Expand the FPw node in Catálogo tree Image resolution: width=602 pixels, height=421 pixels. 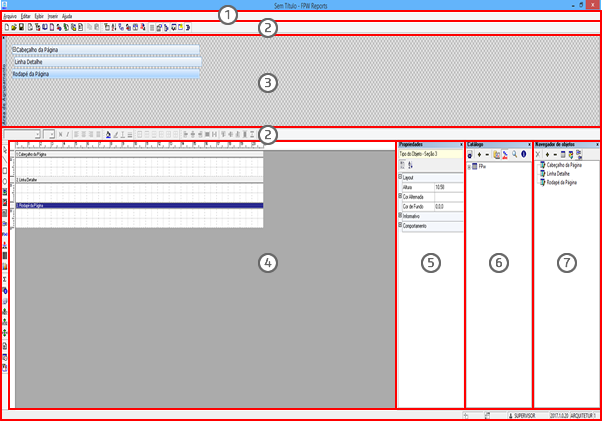point(469,166)
